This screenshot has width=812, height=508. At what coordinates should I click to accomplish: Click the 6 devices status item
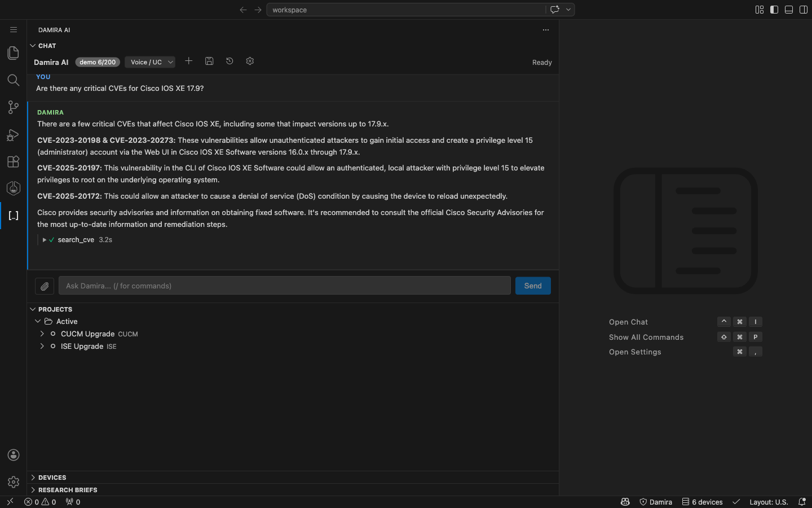[x=702, y=502]
